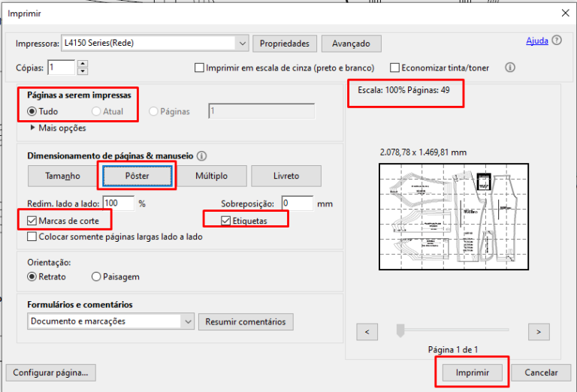Viewport: 577px width, 392px height.
Task: Uncheck Etiquetas checkbox
Action: click(x=225, y=221)
